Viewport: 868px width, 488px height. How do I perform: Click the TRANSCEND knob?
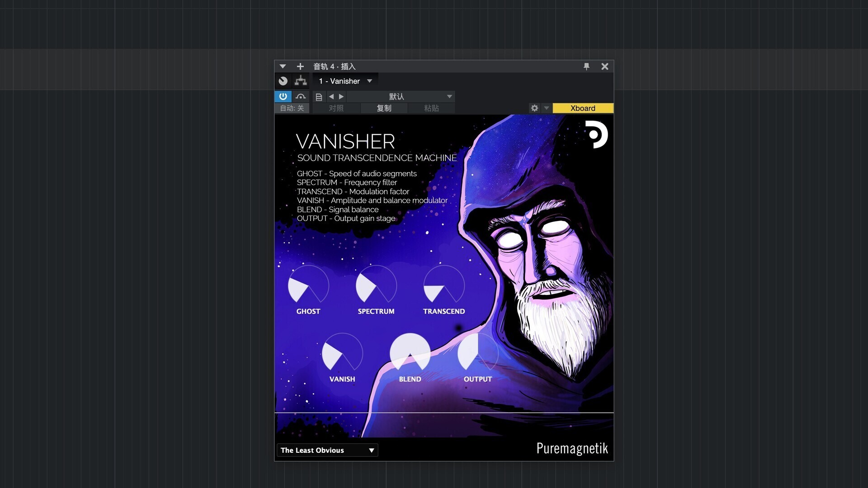tap(444, 285)
